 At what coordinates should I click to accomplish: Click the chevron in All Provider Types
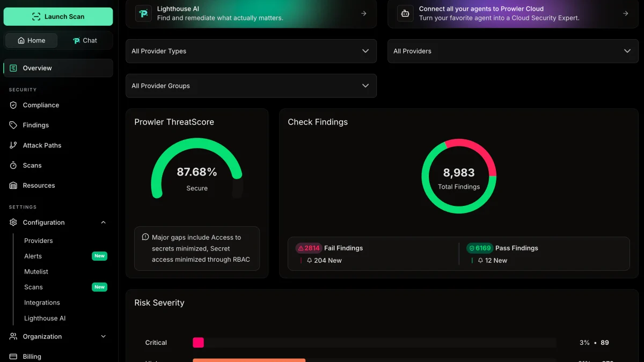[x=365, y=51]
